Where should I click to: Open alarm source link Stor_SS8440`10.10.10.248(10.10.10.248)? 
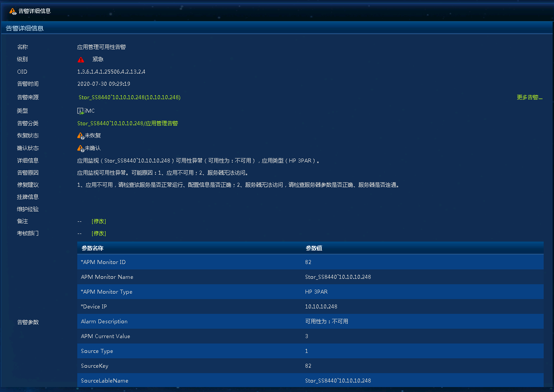coord(129,97)
